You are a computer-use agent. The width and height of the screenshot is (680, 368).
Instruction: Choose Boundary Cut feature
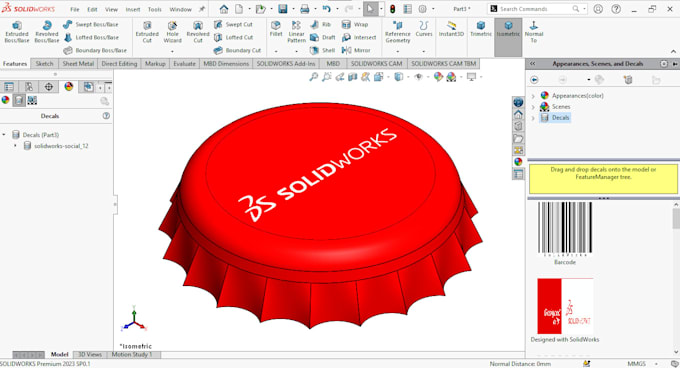pyautogui.click(x=238, y=50)
